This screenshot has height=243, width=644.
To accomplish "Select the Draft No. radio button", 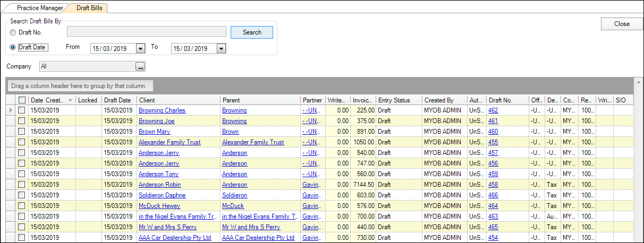I will [x=13, y=32].
